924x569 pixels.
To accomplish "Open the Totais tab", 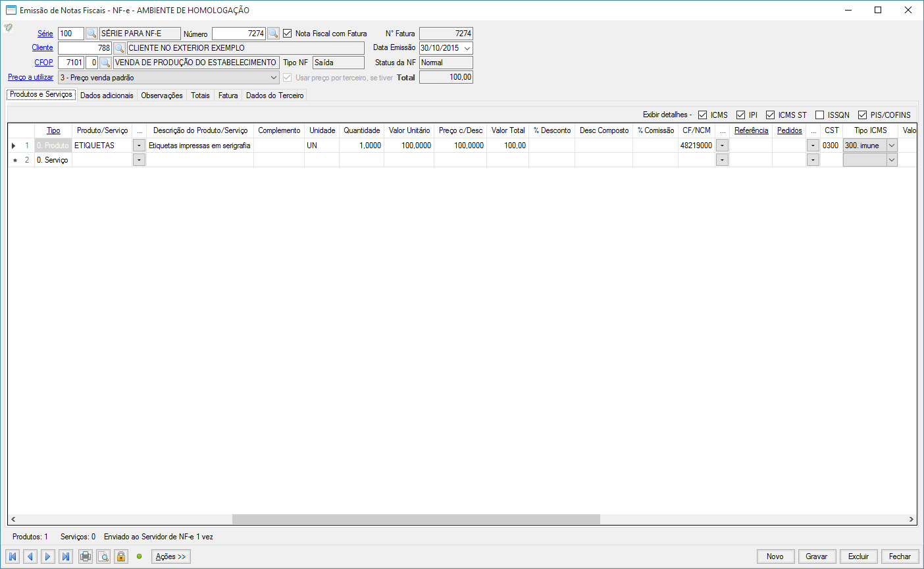I will [200, 95].
